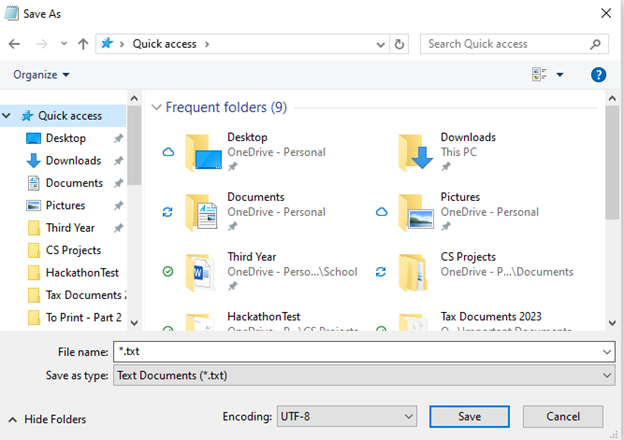Viewport: 624px width, 440px height.
Task: Open the File name dropdown arrow
Action: click(607, 352)
